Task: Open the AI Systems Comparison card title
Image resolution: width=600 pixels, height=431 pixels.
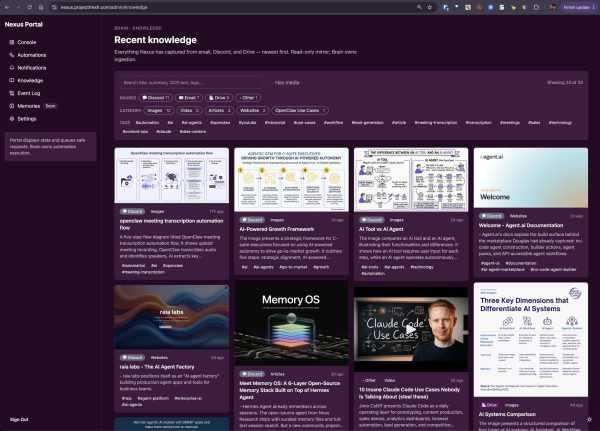Action: click(x=507, y=414)
